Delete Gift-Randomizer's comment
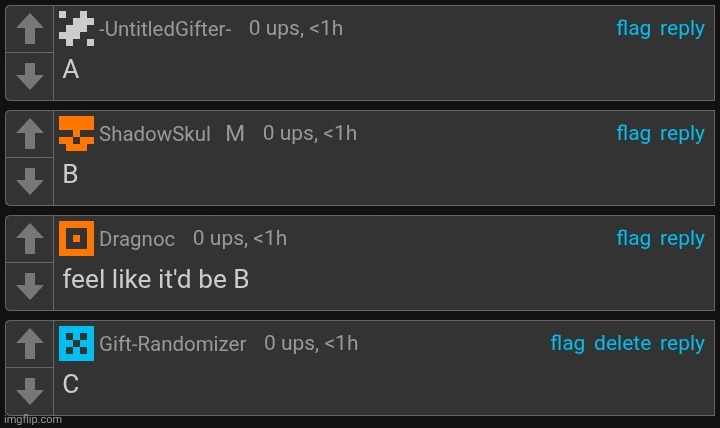This screenshot has height=428, width=720. (x=622, y=344)
